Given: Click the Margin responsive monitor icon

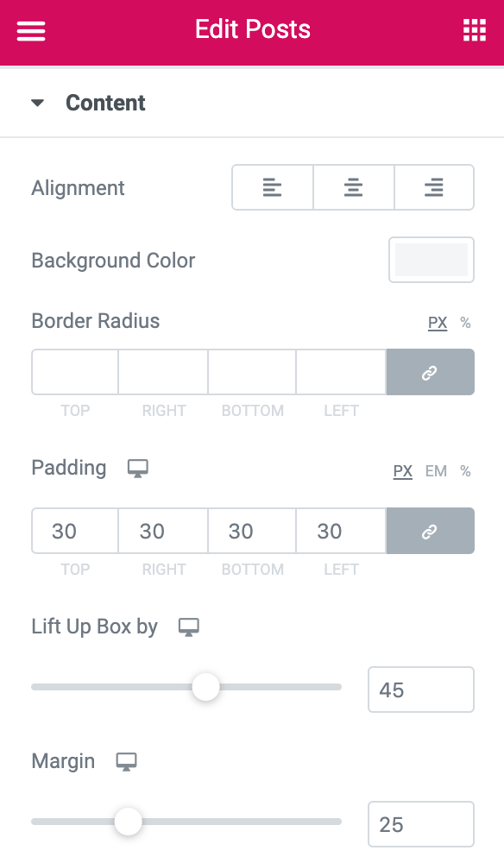Looking at the screenshot, I should [128, 763].
